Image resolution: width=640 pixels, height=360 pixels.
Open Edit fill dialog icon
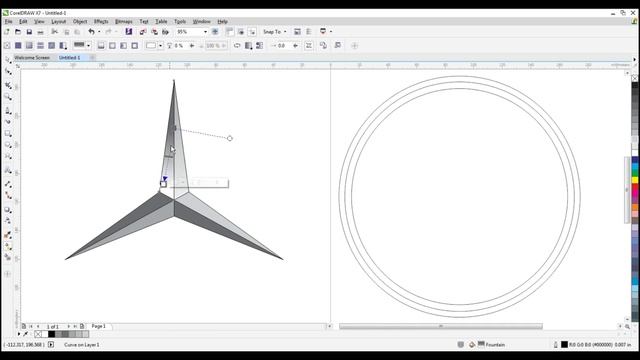click(338, 46)
